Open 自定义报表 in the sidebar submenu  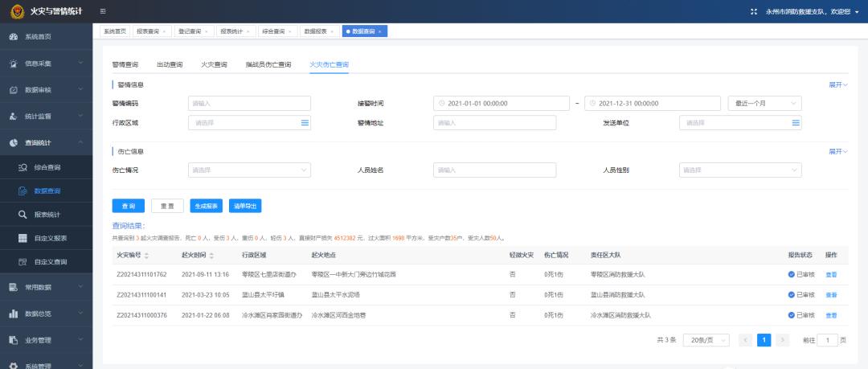46,238
